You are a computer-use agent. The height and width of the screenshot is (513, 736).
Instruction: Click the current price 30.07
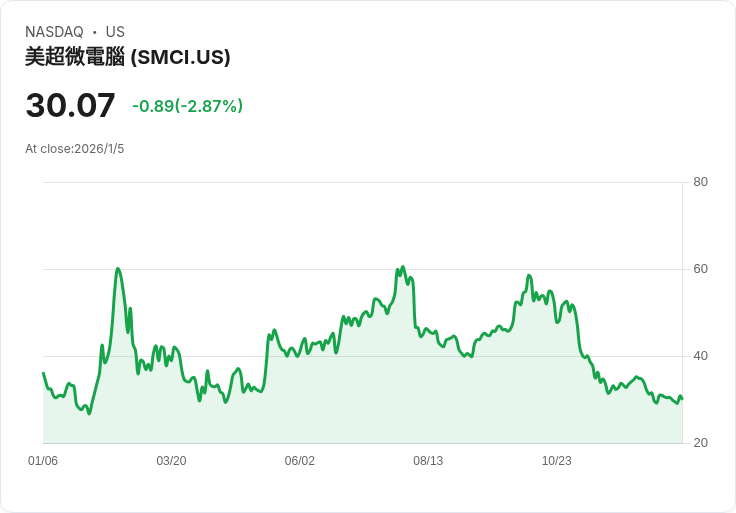[70, 106]
